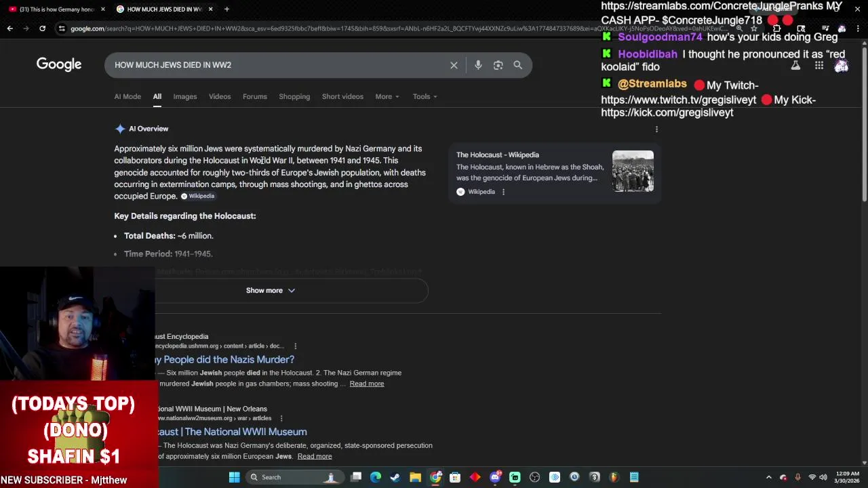Open Google Lens image search
Image resolution: width=868 pixels, height=488 pixels.
(x=498, y=65)
